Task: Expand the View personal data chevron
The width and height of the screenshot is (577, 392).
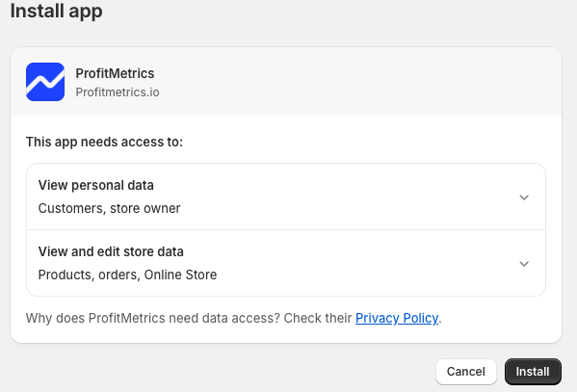Action: [x=524, y=197]
